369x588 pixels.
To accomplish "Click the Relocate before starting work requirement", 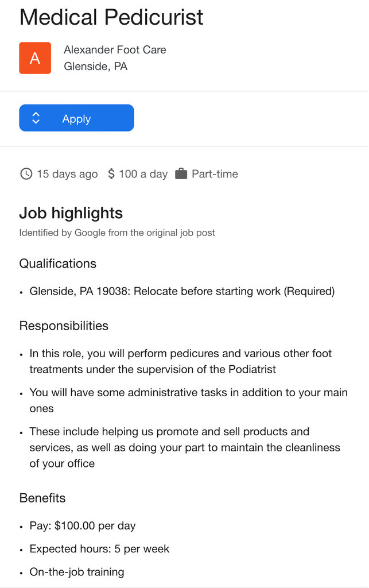I will (182, 291).
